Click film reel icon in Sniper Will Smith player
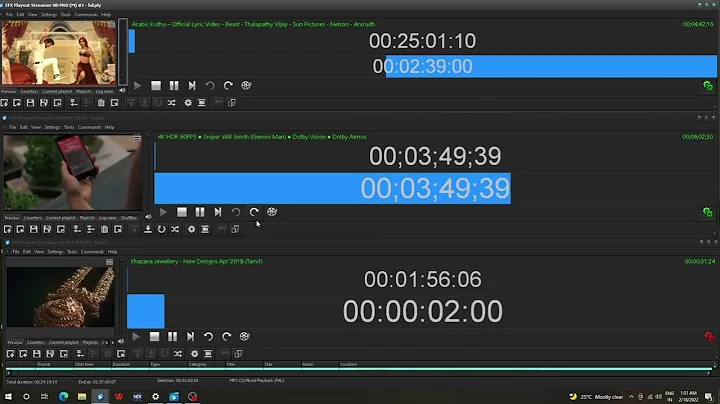The width and height of the screenshot is (720, 404). click(x=272, y=212)
